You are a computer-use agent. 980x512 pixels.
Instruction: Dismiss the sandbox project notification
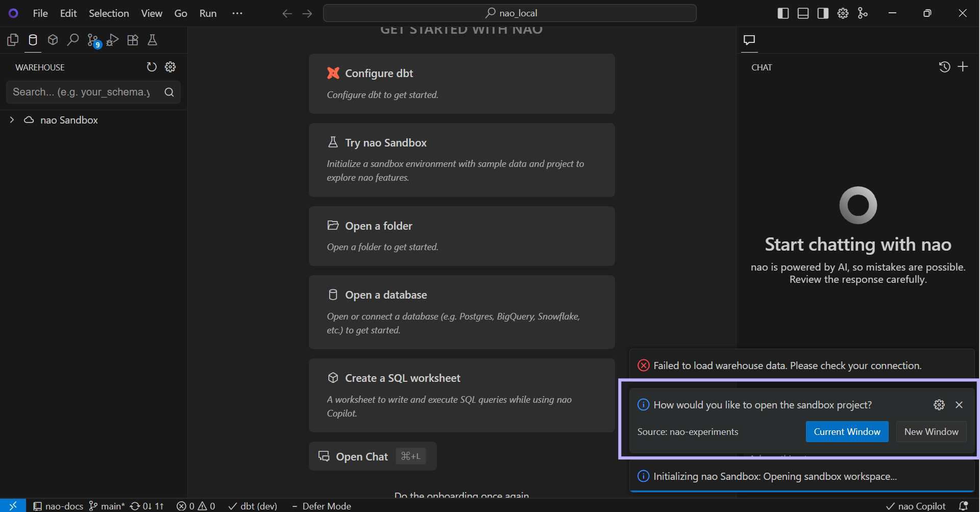(959, 405)
